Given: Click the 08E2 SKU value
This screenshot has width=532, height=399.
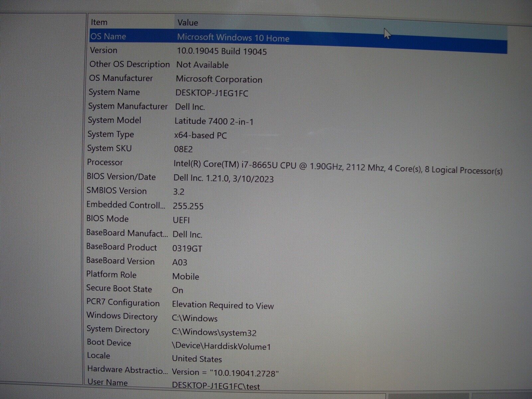Looking at the screenshot, I should (x=183, y=149).
